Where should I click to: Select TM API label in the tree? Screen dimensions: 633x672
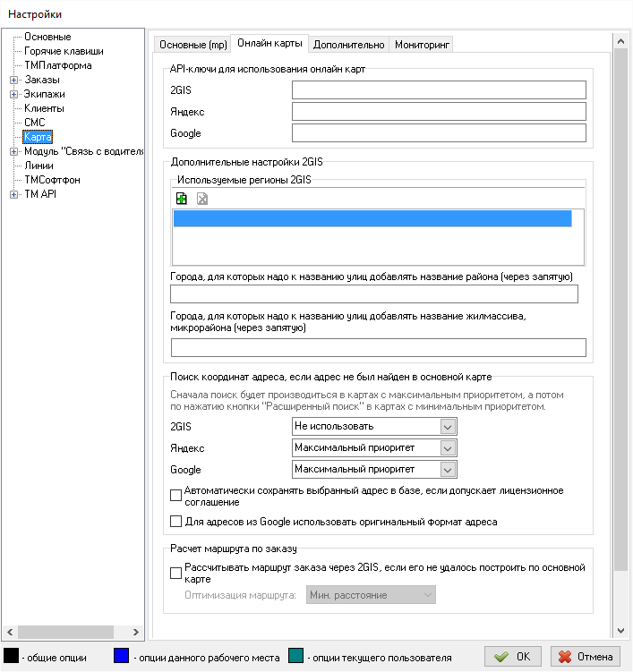tap(40, 194)
